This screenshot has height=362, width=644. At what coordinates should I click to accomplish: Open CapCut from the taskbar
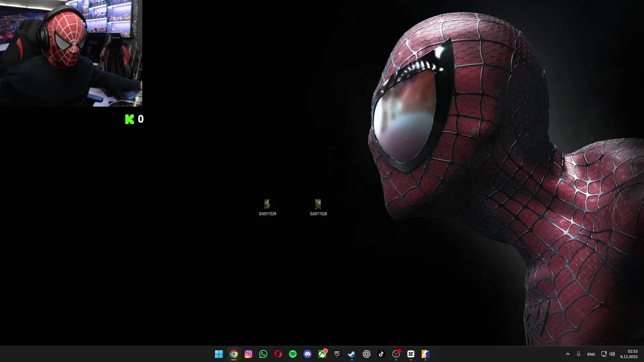pos(411,354)
